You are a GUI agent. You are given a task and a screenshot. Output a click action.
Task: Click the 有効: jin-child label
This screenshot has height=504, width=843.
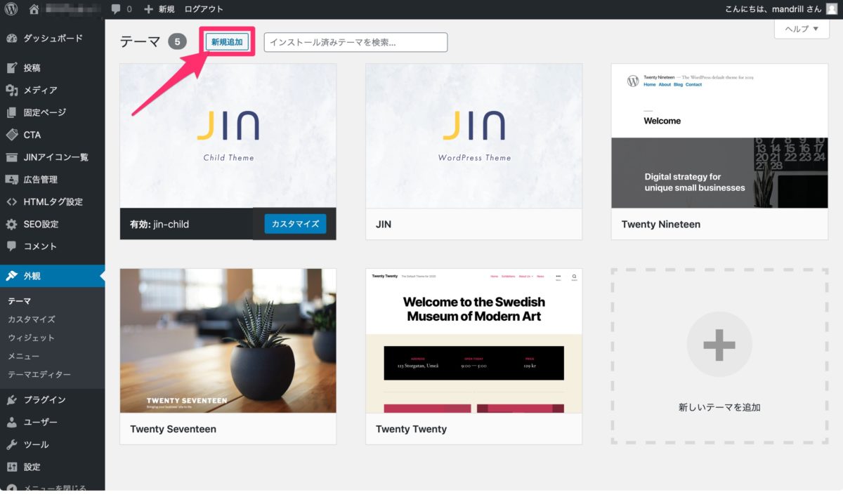tap(159, 225)
